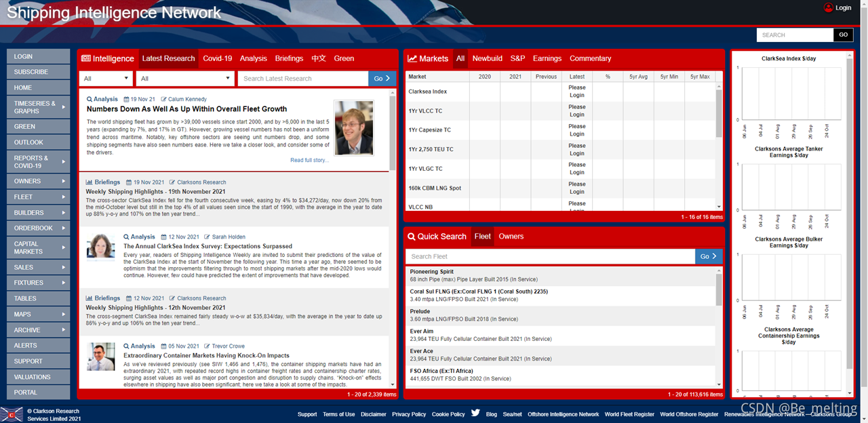868x423 pixels.
Task: Switch to the Latest Research tab
Action: tap(168, 58)
